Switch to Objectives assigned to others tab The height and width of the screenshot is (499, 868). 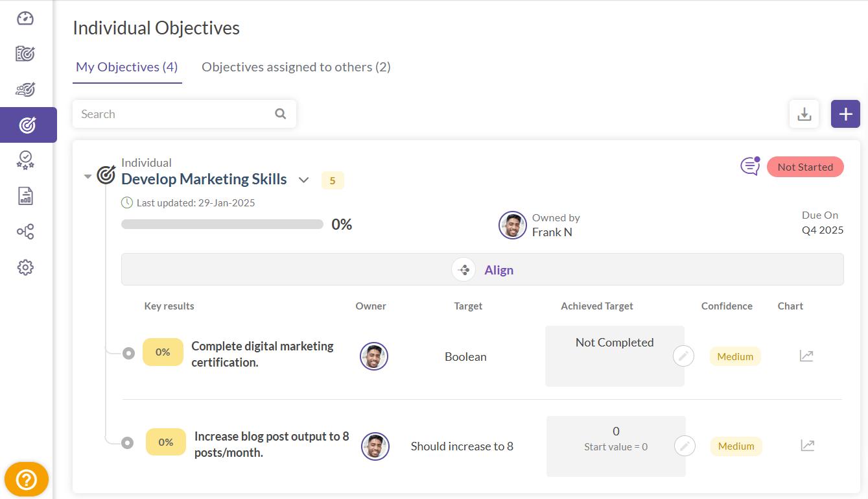click(296, 67)
